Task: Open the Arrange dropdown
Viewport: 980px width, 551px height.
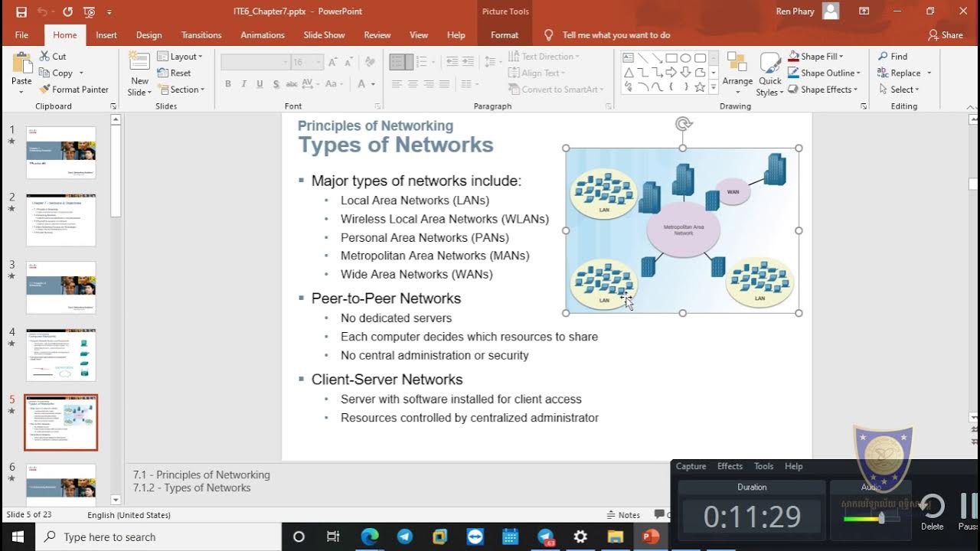Action: tap(737, 74)
